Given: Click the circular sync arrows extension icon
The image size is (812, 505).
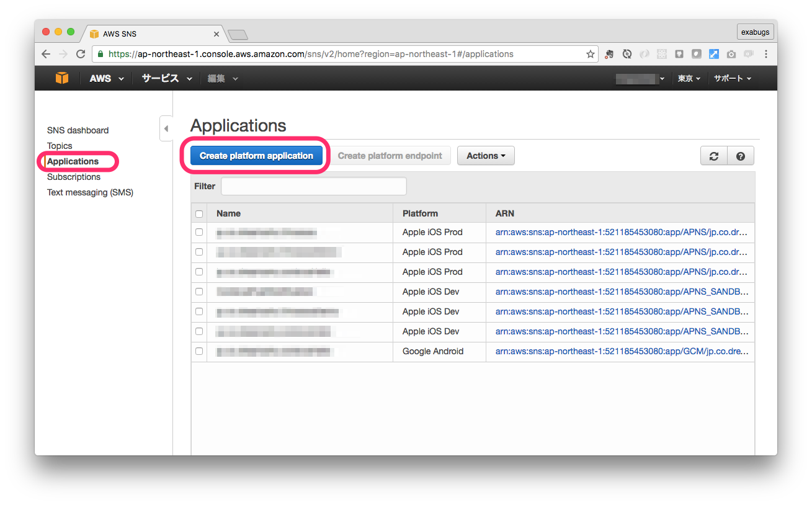Looking at the screenshot, I should coord(627,54).
